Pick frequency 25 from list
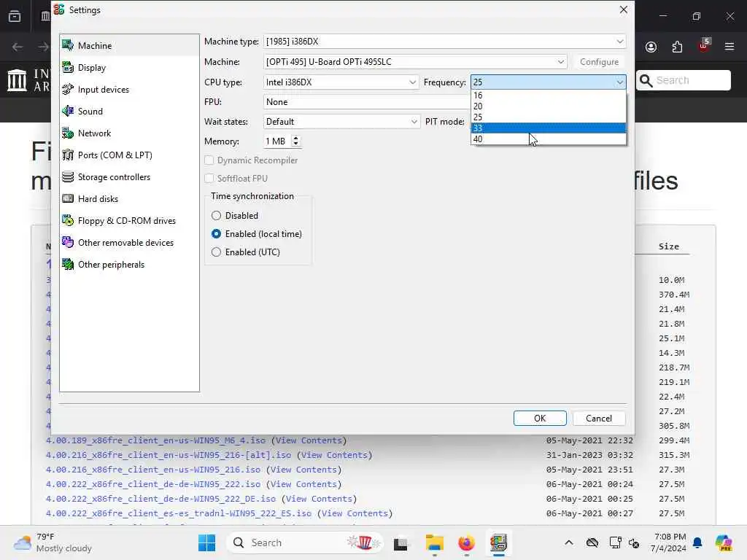 tap(548, 117)
